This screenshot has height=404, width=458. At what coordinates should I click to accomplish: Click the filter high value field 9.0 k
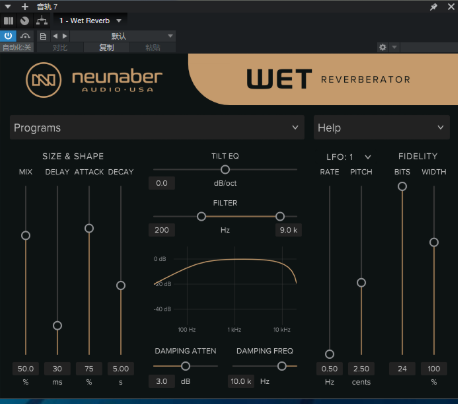click(x=289, y=230)
